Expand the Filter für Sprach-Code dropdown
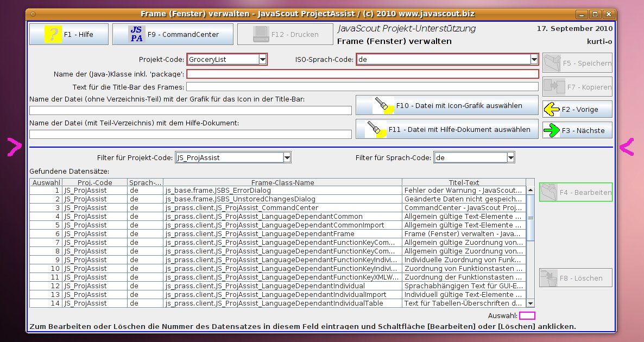Viewport: 644px width, 342px height. click(x=510, y=157)
